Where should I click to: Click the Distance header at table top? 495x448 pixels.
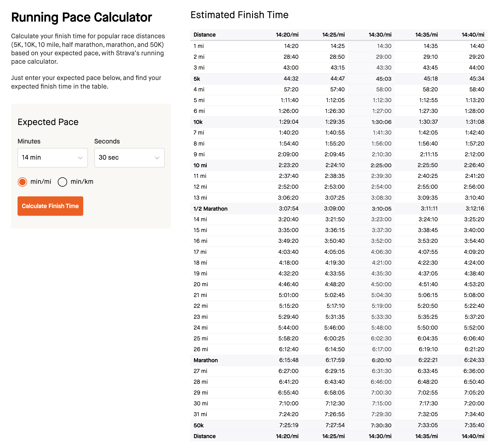204,35
